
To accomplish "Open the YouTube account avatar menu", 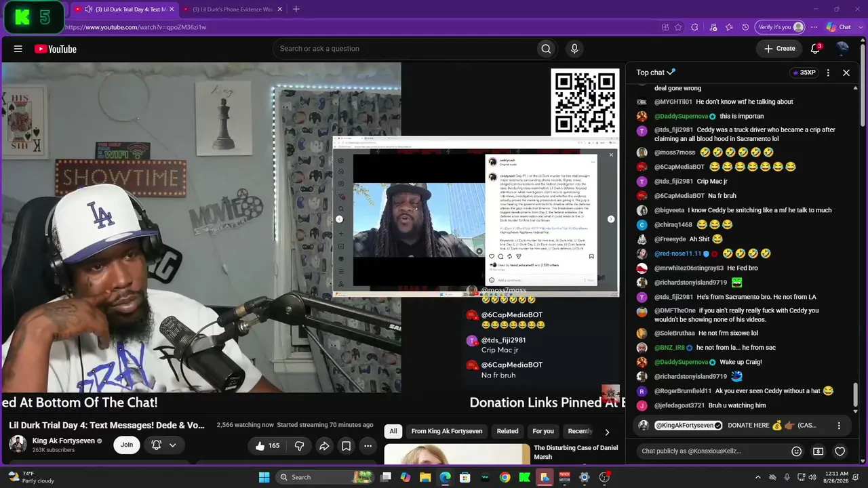I will 843,49.
